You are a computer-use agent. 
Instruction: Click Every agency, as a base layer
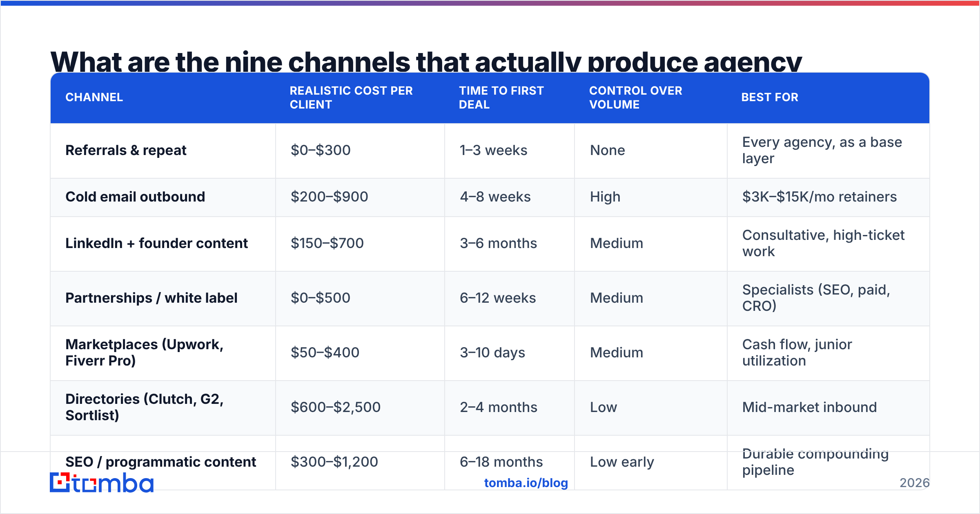coord(822,150)
